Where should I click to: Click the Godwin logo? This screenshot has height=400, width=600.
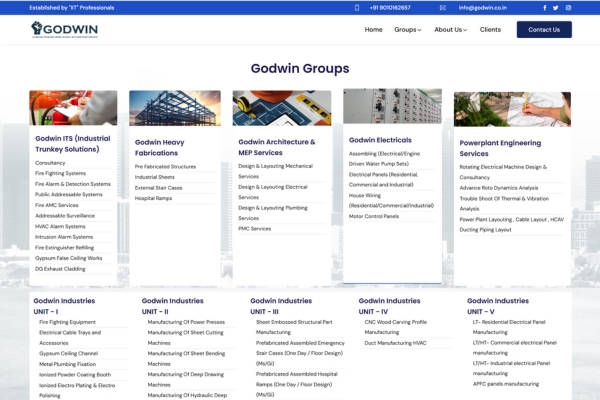pyautogui.click(x=78, y=31)
